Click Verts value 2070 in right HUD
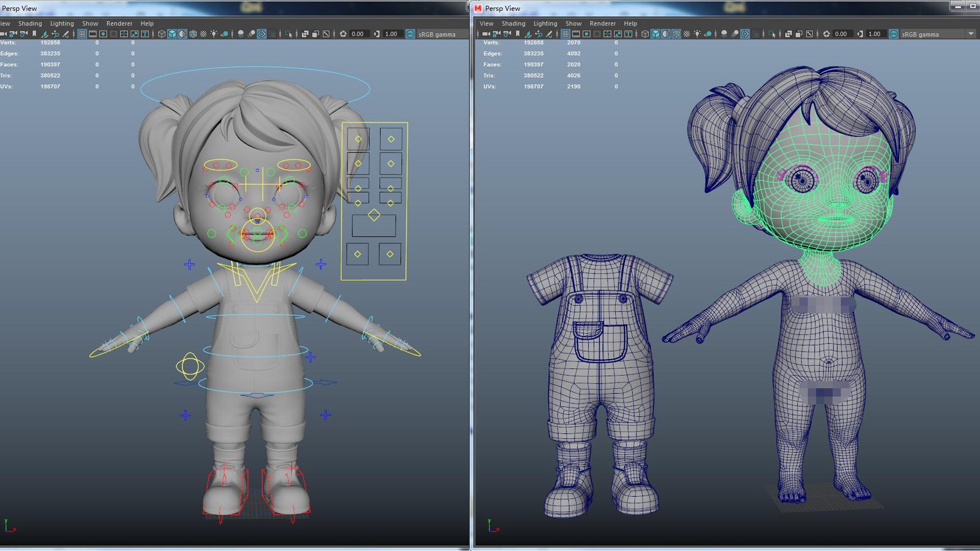This screenshot has width=980, height=551. point(574,43)
